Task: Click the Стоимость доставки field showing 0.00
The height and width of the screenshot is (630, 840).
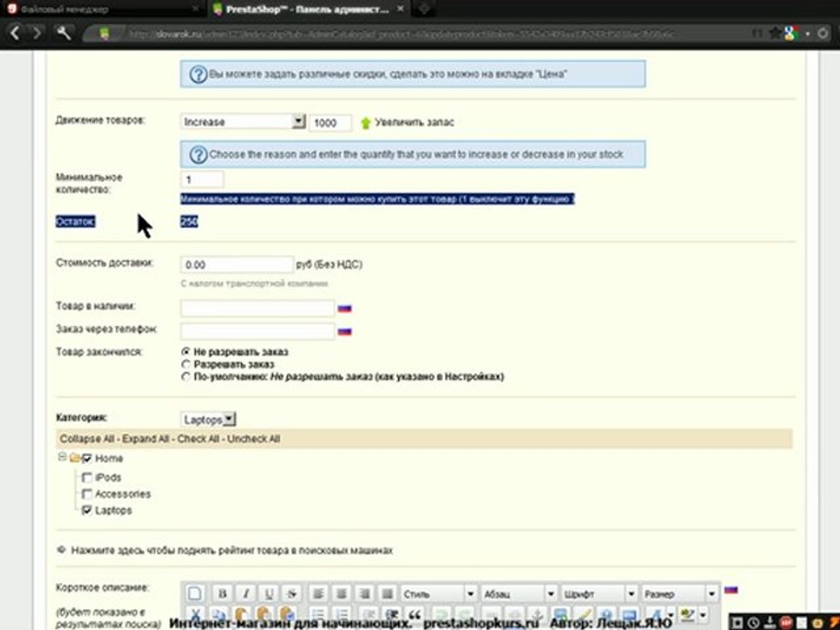Action: coord(237,264)
